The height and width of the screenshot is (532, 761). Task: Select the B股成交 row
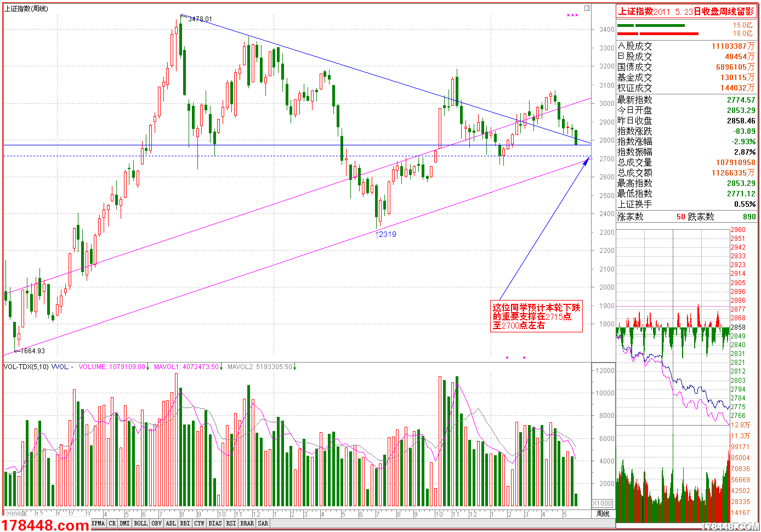coord(686,56)
